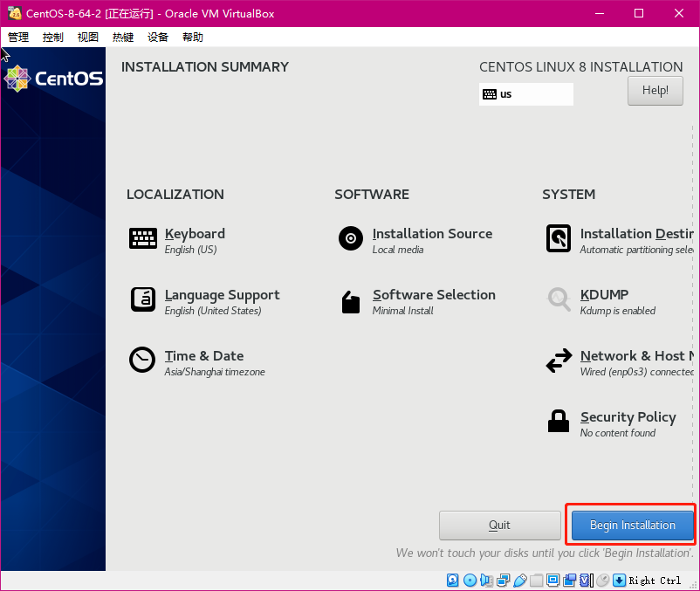Screen dimensions: 700x591
Task: Click the us keyboard layout field
Action: click(x=526, y=94)
